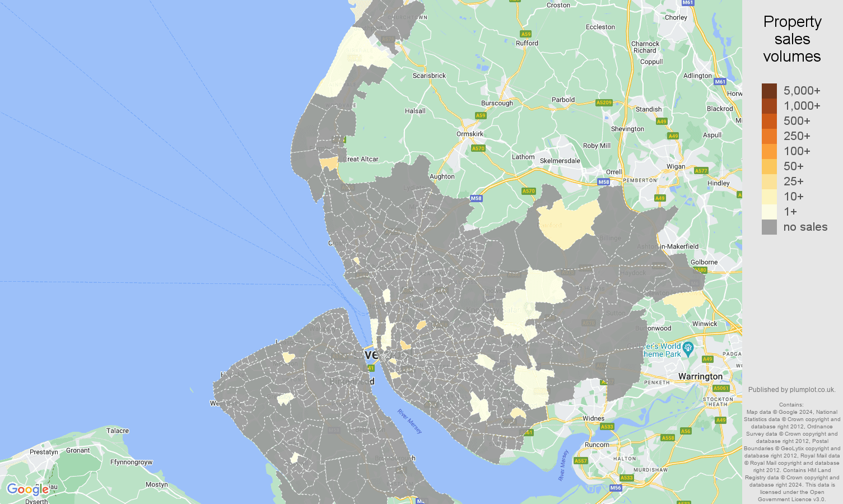Click the A557 road shield near Runcorn
This screenshot has height=504, width=843.
(581, 461)
